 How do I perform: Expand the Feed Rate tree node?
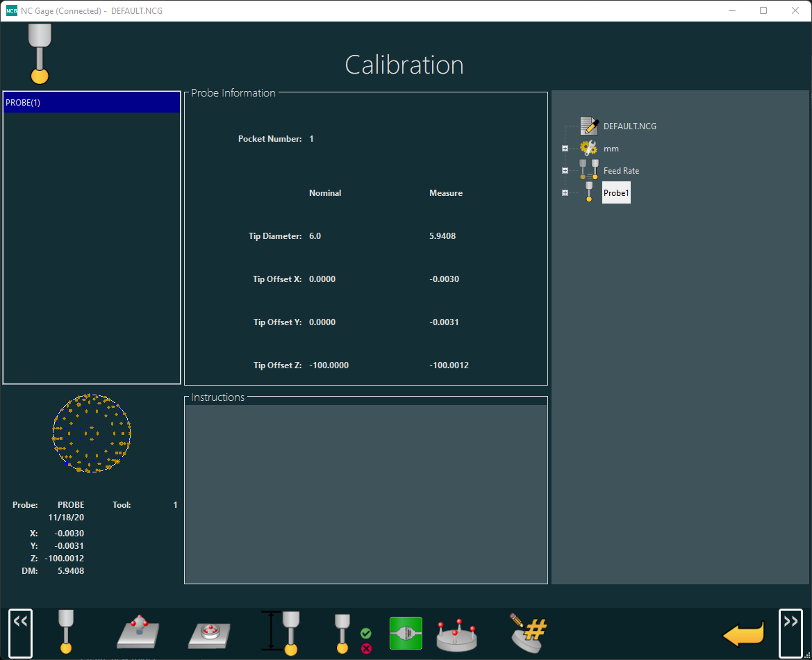565,171
